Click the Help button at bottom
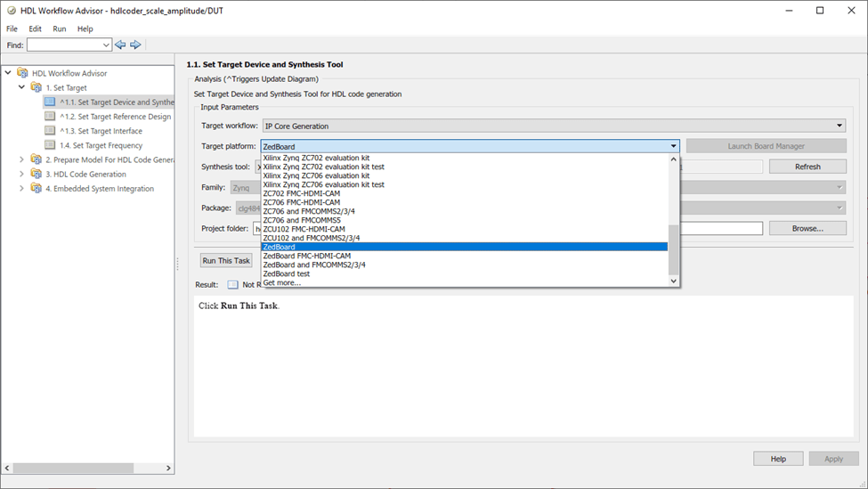The image size is (868, 489). 778,459
